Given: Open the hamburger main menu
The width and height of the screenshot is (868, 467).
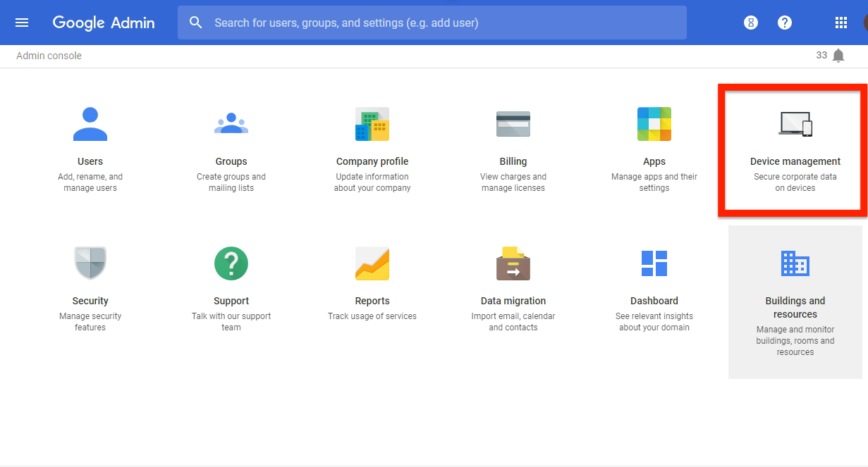Looking at the screenshot, I should pos(22,23).
